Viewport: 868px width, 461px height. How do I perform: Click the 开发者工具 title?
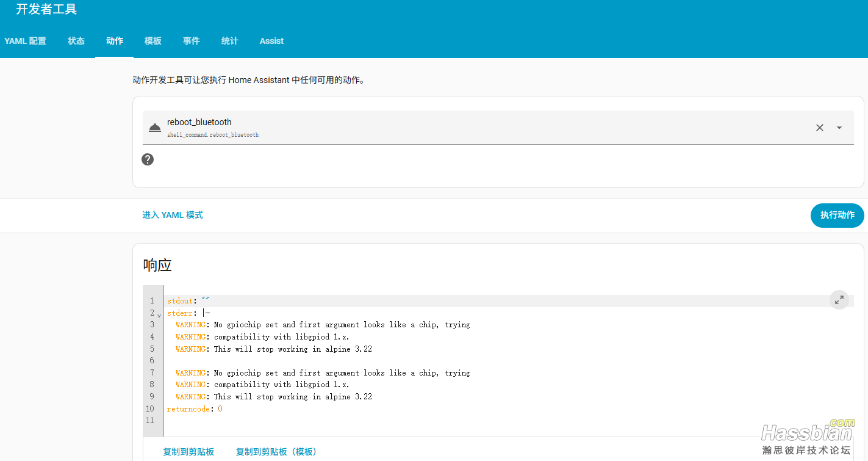click(x=46, y=9)
